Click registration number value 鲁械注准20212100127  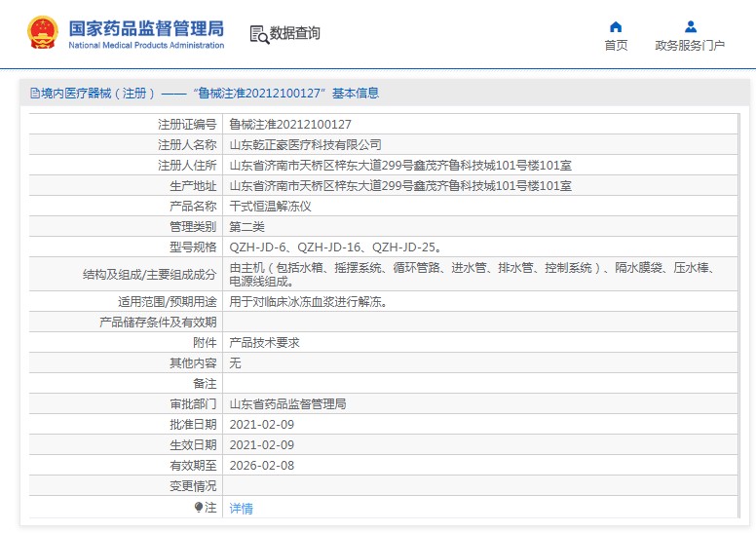pos(290,125)
